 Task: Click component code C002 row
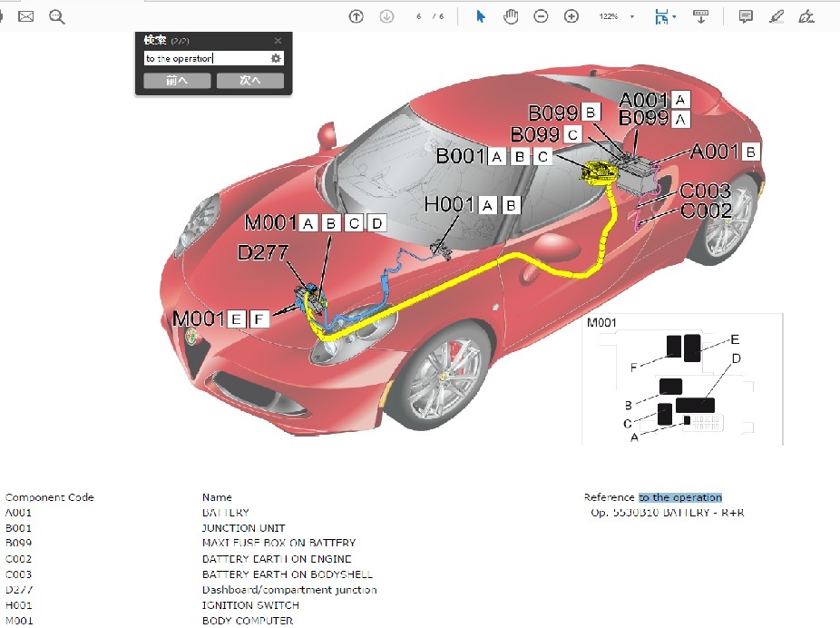(x=18, y=559)
